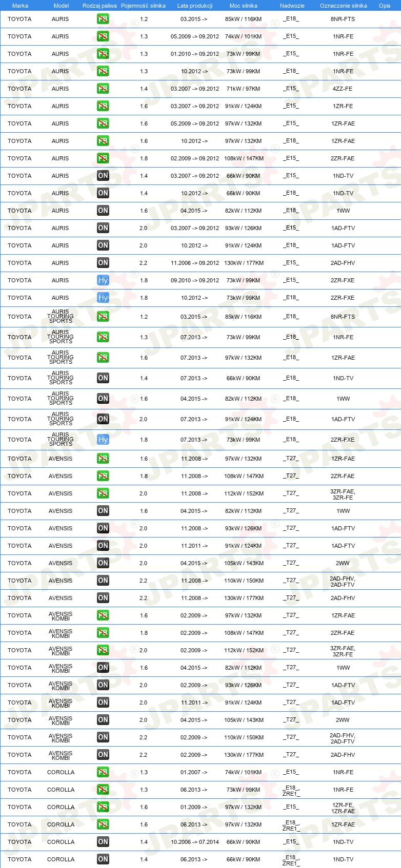Select the 01.2007 -> production date cell
401x868 pixels.
point(194,772)
